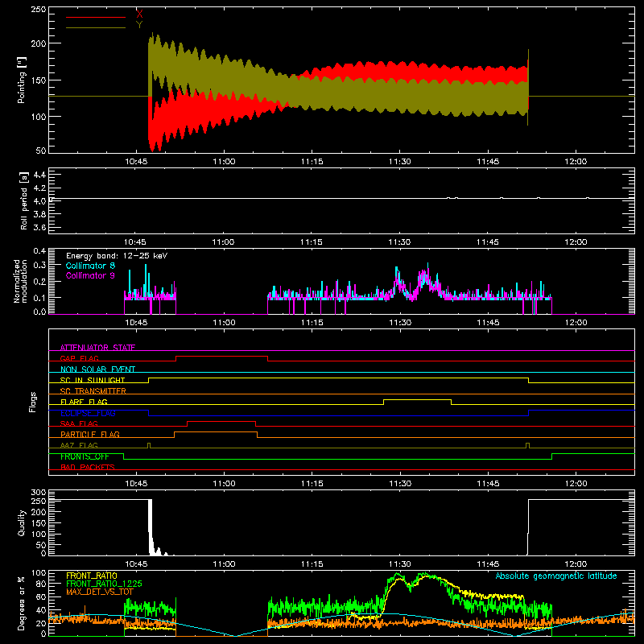Select the ECLIPSE_FLAG label
This screenshot has height=644, width=644.
88,413
